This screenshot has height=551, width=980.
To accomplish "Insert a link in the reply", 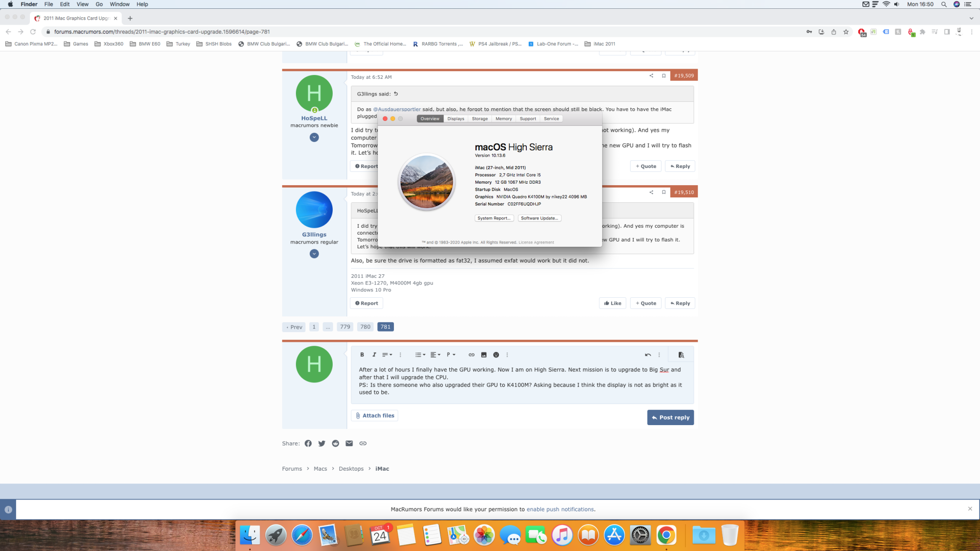I will [471, 355].
